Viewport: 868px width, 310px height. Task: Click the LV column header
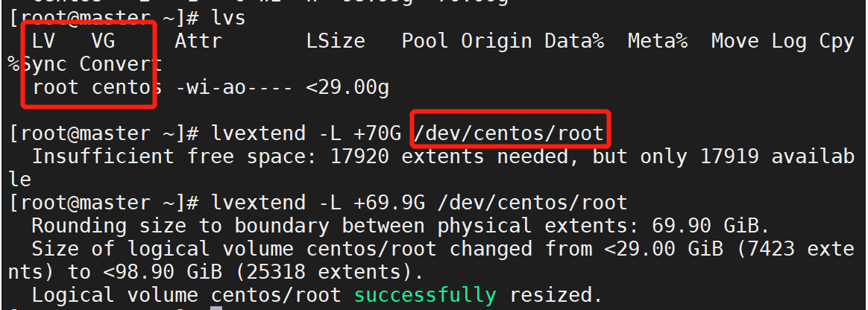pos(43,42)
